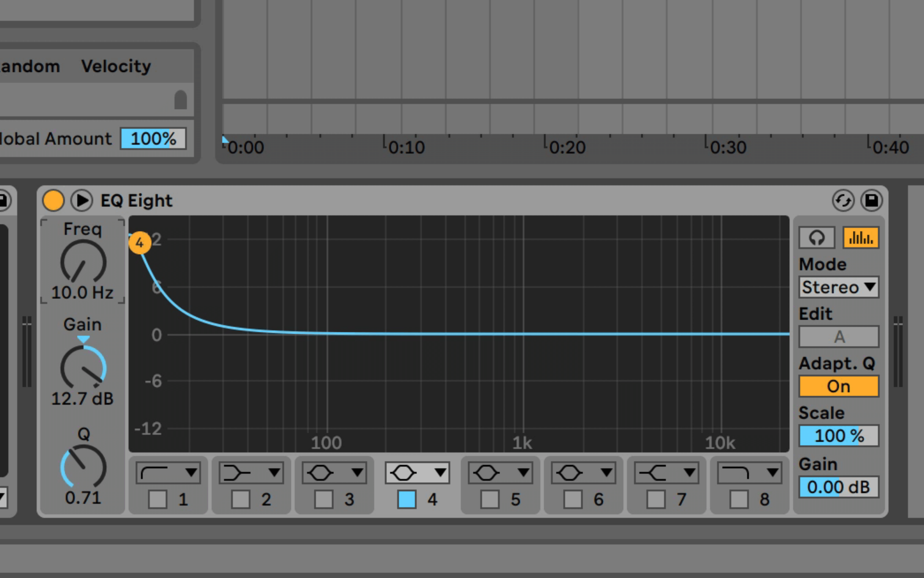The height and width of the screenshot is (578, 924).
Task: Click the EQ Eight unfold play button
Action: tap(82, 200)
